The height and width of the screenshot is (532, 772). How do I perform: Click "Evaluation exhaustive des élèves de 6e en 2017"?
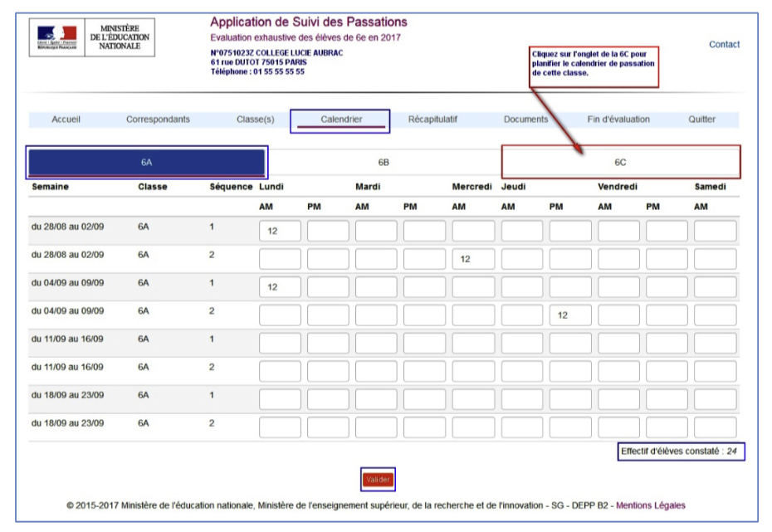(x=305, y=37)
